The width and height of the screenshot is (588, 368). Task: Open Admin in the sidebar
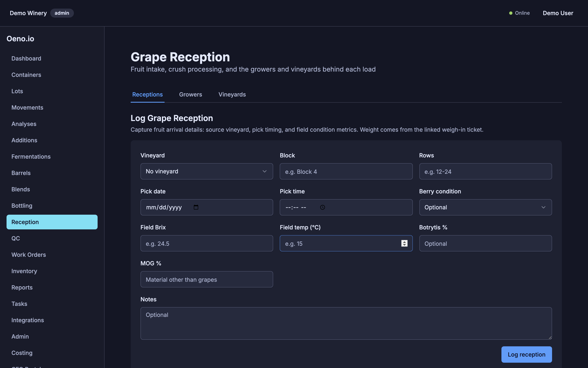click(x=52, y=336)
